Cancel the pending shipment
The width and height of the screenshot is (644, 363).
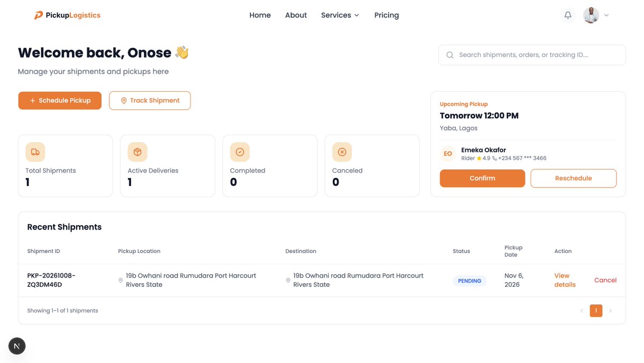pos(605,280)
